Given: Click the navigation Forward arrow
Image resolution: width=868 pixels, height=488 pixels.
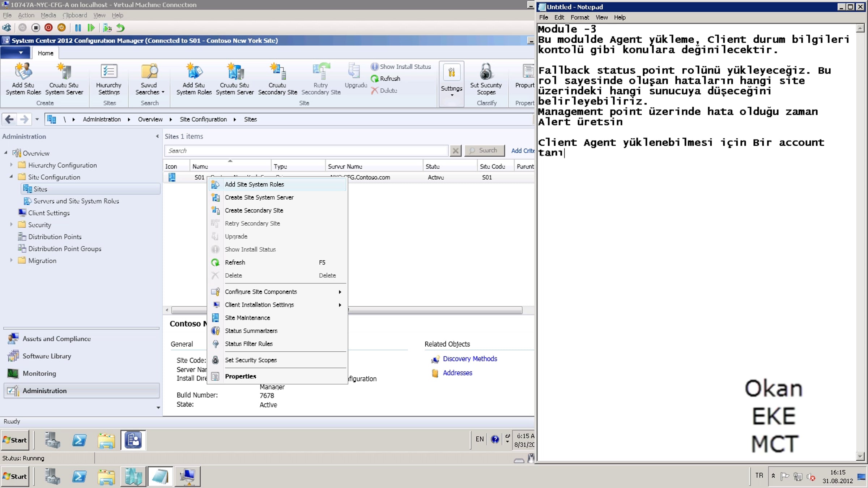Looking at the screenshot, I should click(24, 119).
